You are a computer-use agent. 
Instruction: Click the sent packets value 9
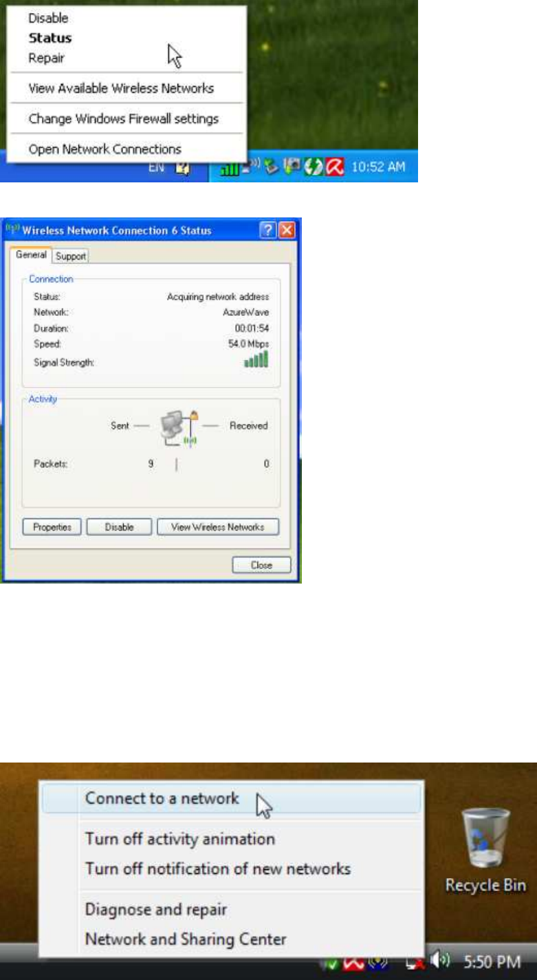(151, 464)
